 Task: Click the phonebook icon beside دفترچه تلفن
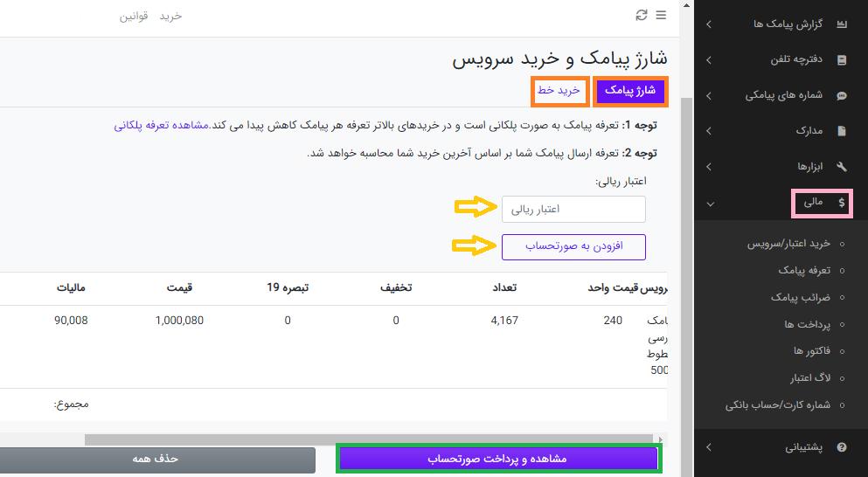[842, 59]
